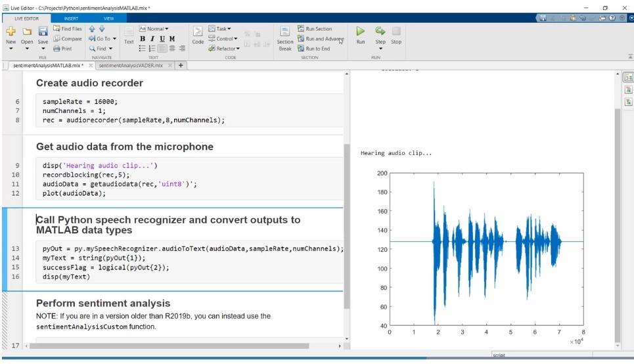This screenshot has height=364, width=634.
Task: Click the output pane vertical scrollbar
Action: [618, 225]
